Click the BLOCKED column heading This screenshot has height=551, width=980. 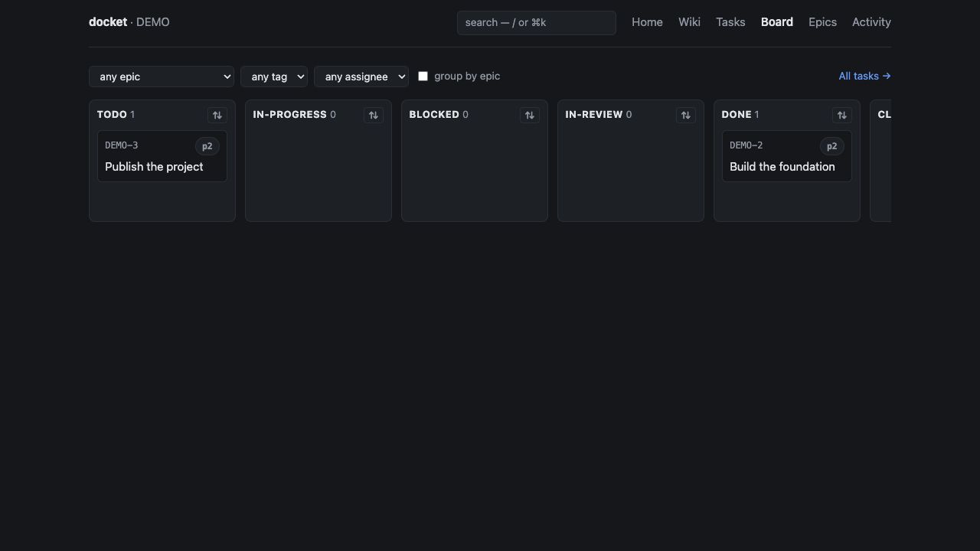point(434,115)
